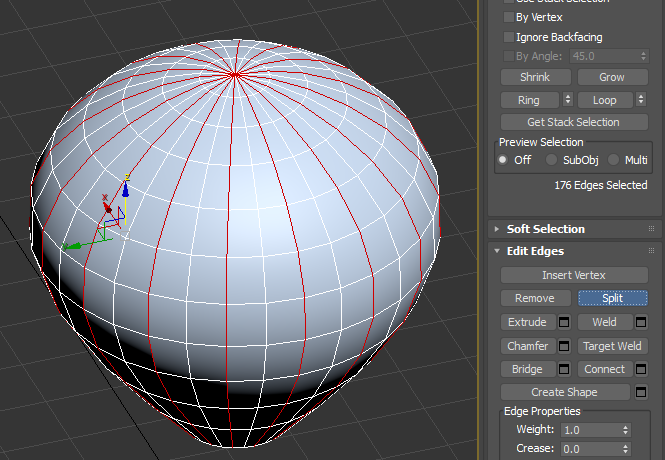Click the Split edges button
This screenshot has height=460, width=665.
click(x=613, y=298)
